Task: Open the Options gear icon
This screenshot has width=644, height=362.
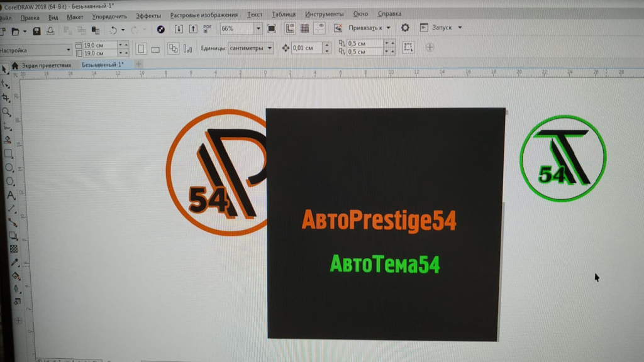Action: pyautogui.click(x=405, y=28)
